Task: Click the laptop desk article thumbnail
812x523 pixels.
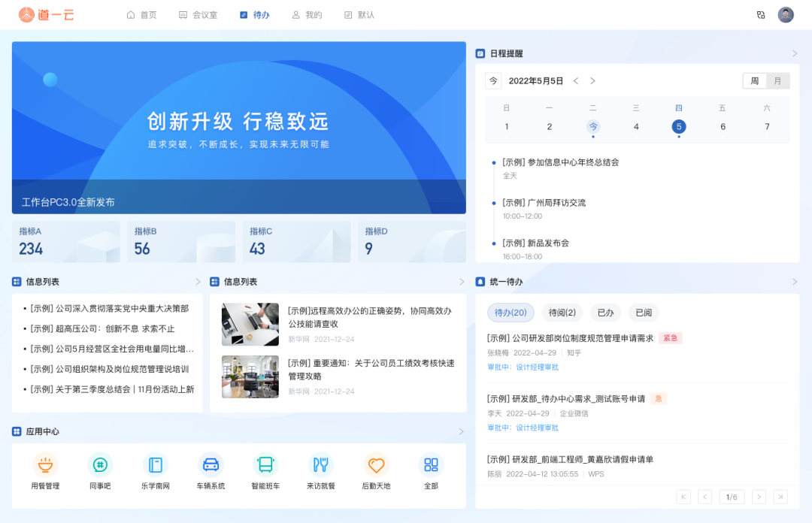Action: (x=250, y=324)
